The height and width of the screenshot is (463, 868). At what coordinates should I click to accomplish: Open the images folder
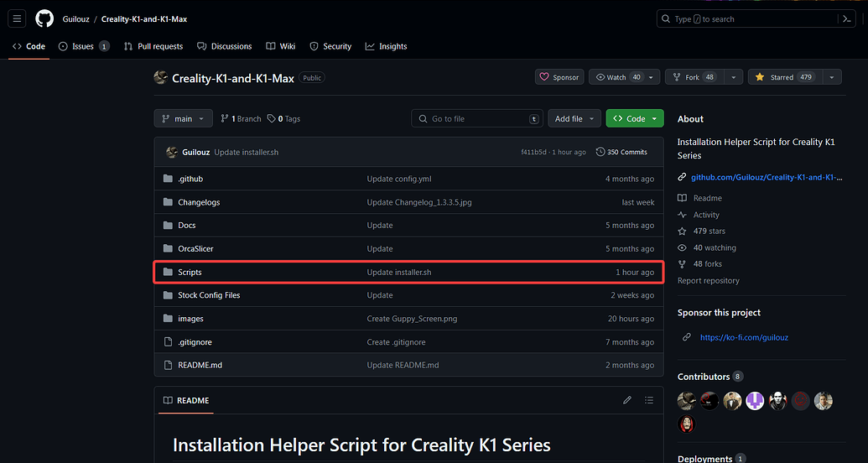click(x=190, y=319)
